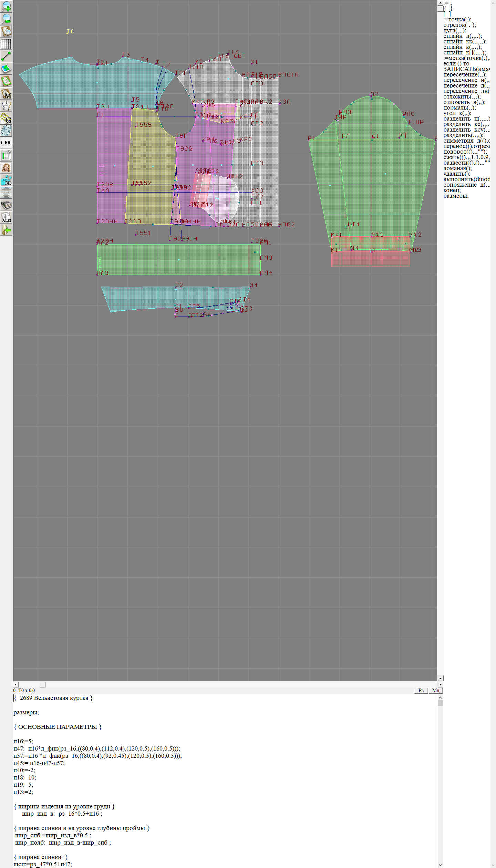Insert the 'отрезок( , );' command

pyautogui.click(x=459, y=25)
